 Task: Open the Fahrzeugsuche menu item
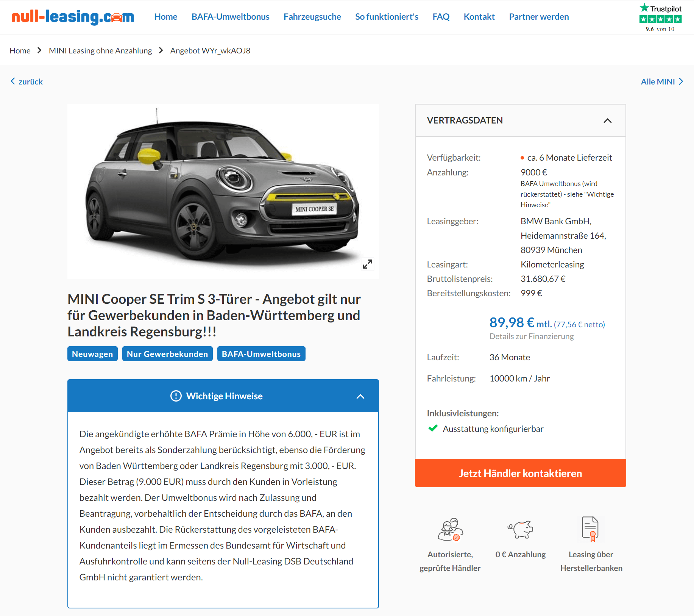[312, 17]
